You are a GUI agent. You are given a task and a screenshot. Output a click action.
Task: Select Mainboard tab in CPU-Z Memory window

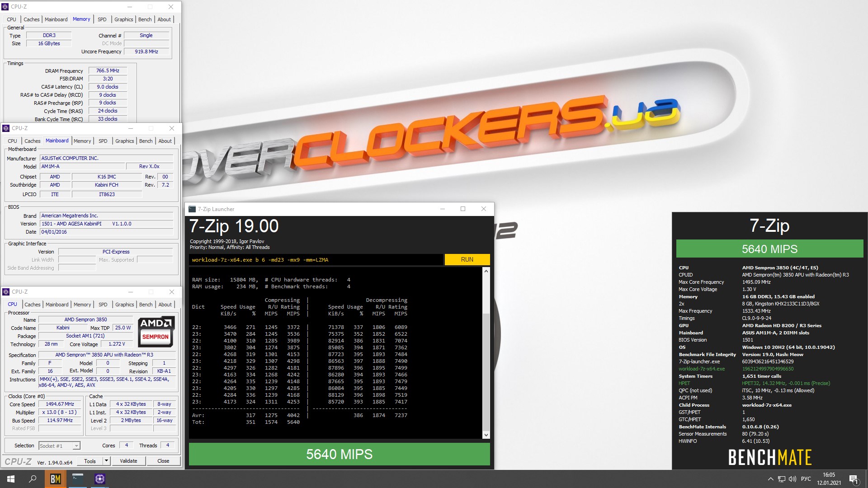pos(56,19)
